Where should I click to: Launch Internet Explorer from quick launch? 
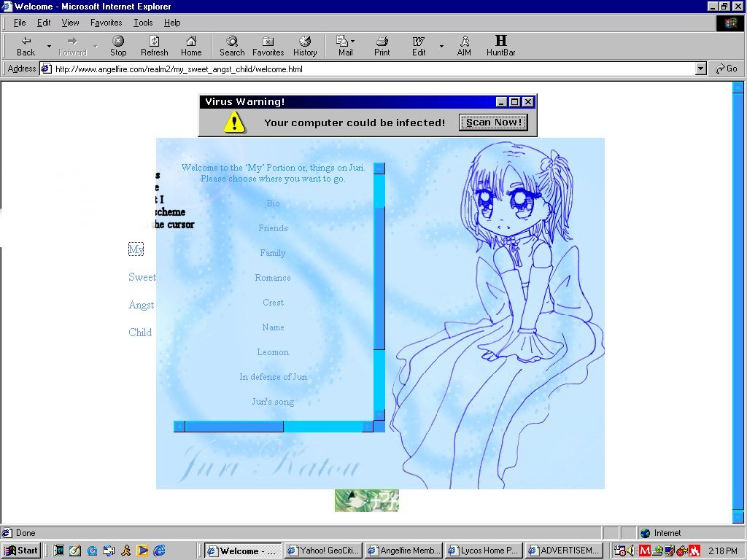159,551
